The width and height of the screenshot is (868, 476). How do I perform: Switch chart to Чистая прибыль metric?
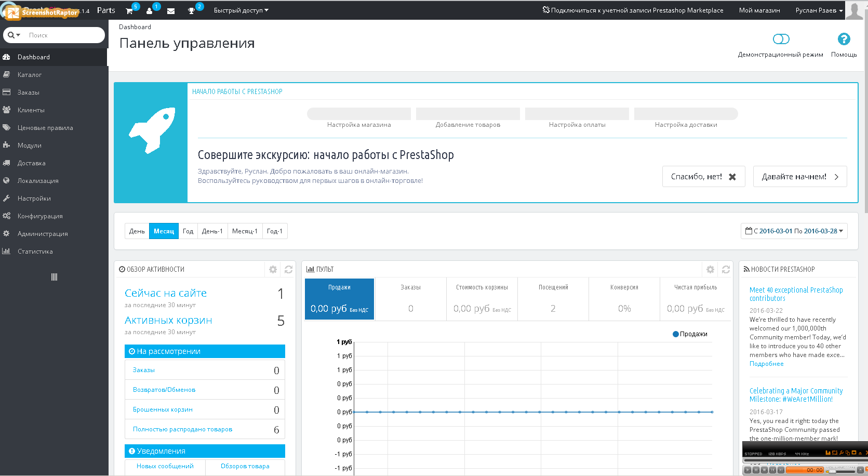pos(696,299)
